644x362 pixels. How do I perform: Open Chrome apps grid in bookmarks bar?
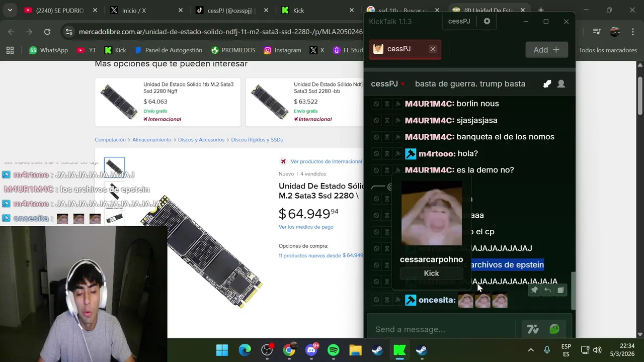[10, 50]
